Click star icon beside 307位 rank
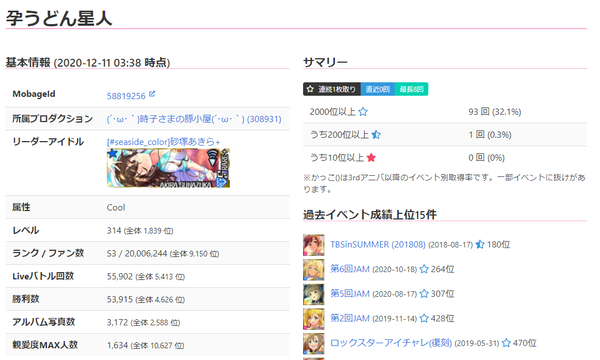Viewport: 600px width, 360px height. point(424,294)
